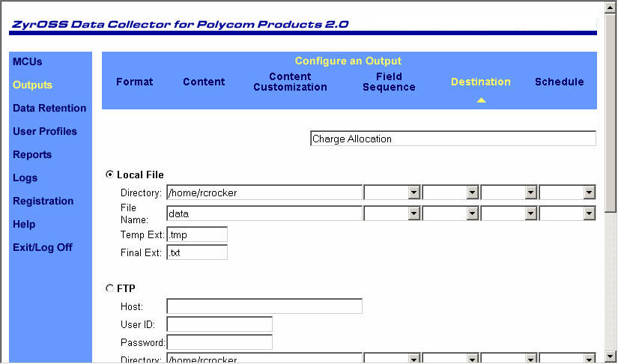Open fourth dropdown in Local File Directory row
618x364 pixels.
pyautogui.click(x=567, y=192)
